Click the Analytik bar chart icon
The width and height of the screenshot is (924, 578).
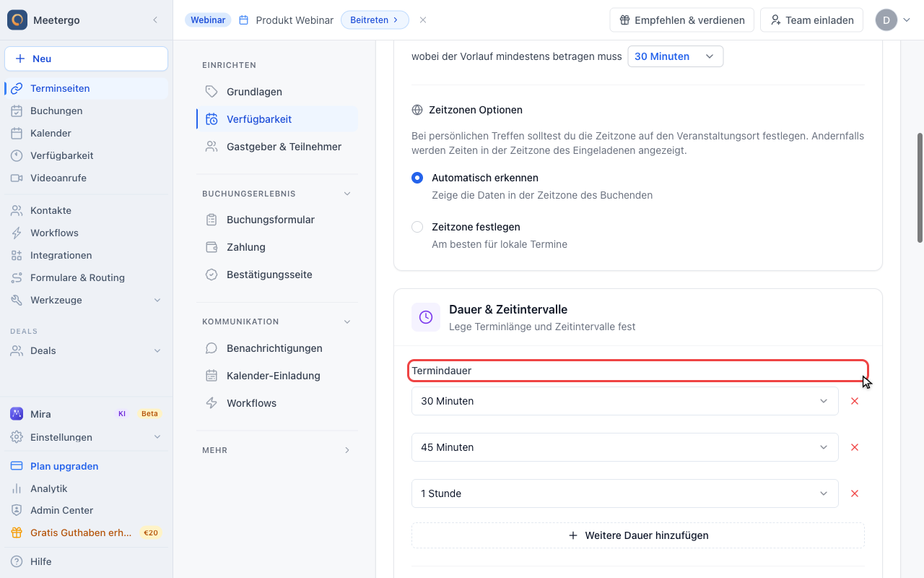[x=17, y=488]
